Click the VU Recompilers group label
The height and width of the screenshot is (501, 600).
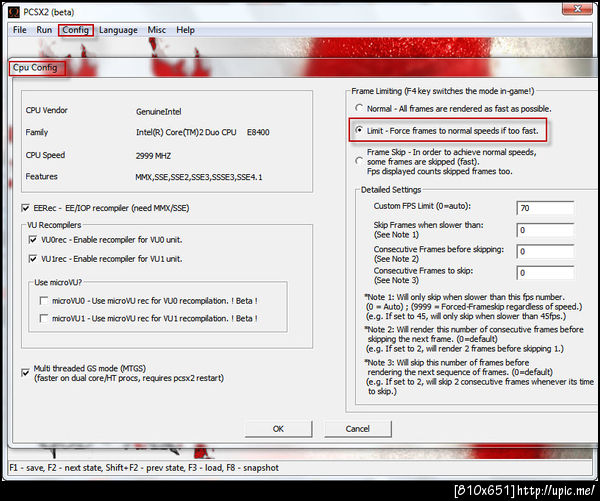point(54,225)
